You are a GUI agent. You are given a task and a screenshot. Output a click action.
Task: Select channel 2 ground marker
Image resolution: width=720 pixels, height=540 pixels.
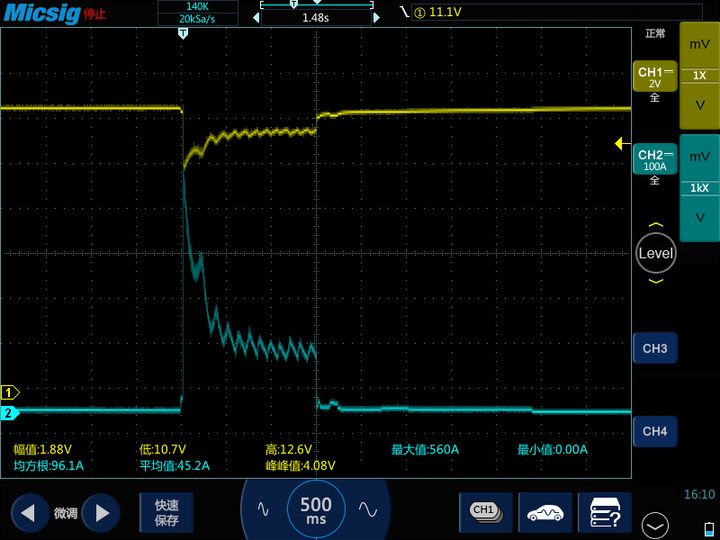click(9, 413)
